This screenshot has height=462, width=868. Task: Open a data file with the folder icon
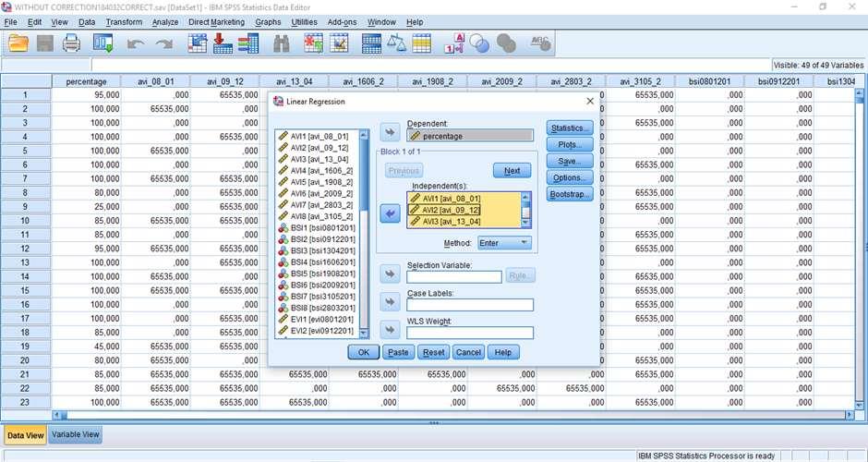(x=18, y=43)
